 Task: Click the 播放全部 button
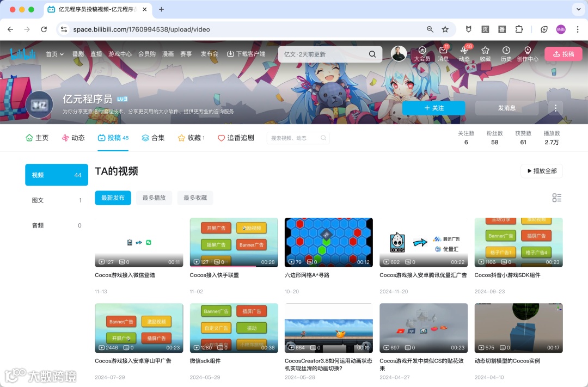tap(542, 171)
